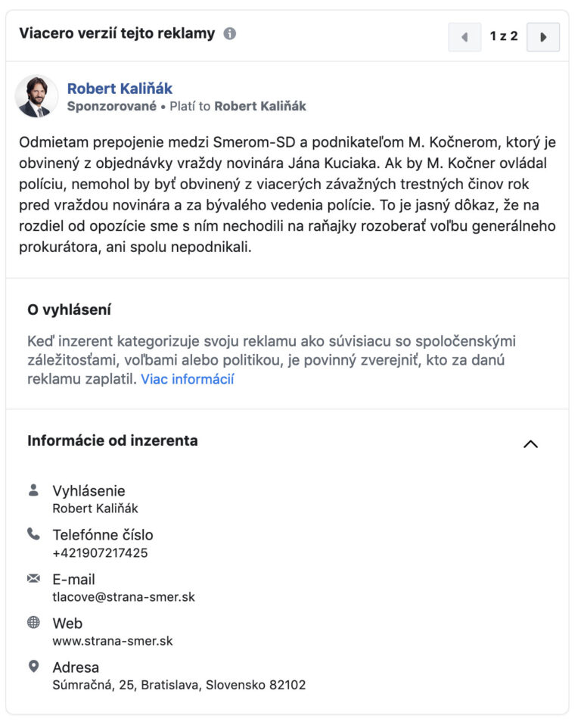Click the website www.strana-smer.sk
Viewport: 581px width, 728px height.
click(112, 641)
